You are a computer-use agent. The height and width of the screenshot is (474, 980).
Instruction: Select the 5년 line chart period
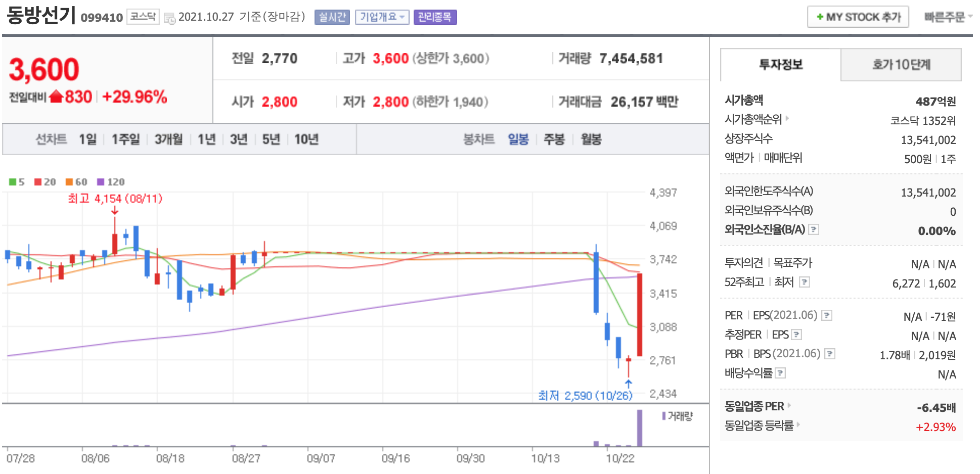271,139
